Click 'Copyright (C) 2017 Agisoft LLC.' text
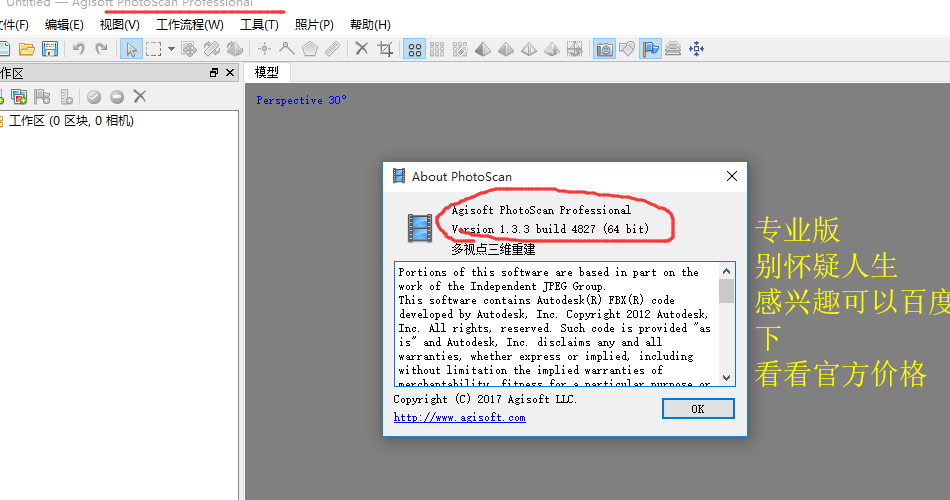 point(485,399)
